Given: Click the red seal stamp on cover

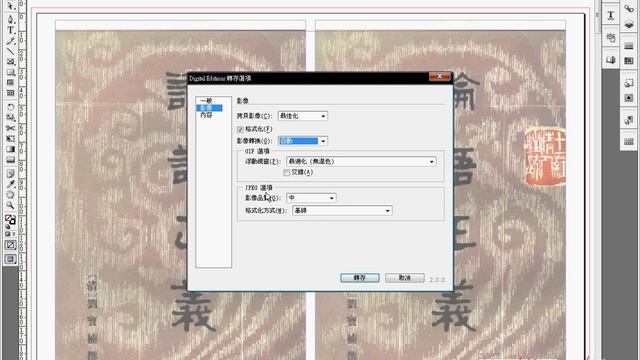Looking at the screenshot, I should click(x=545, y=156).
